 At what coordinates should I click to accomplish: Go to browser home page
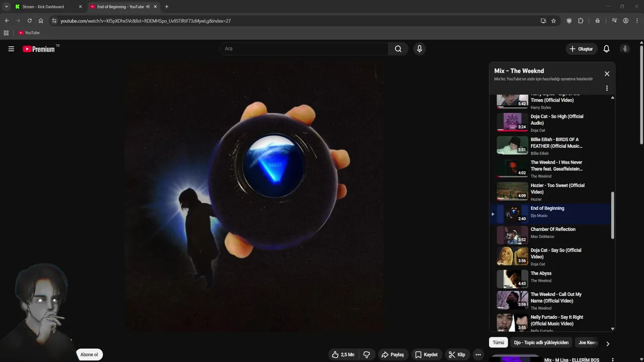tap(41, 21)
